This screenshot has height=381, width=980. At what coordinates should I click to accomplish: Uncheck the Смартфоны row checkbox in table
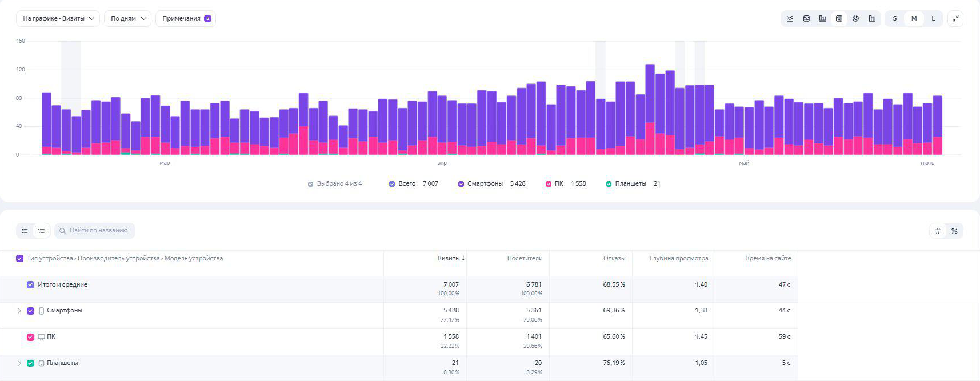(31, 311)
